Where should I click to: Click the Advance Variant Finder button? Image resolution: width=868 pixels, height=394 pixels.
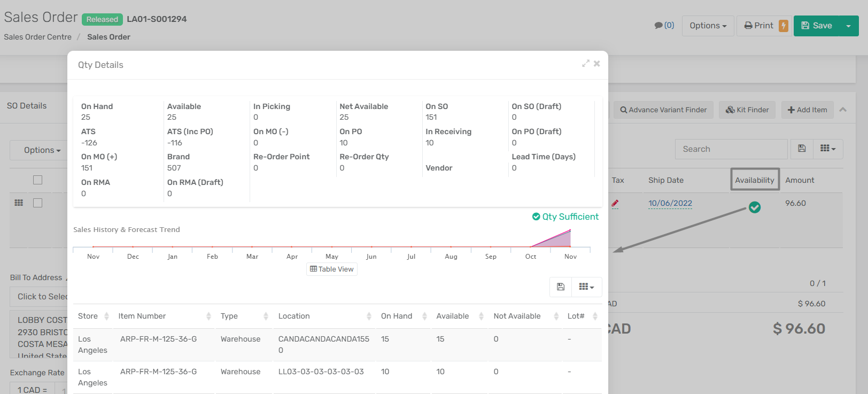coord(663,110)
